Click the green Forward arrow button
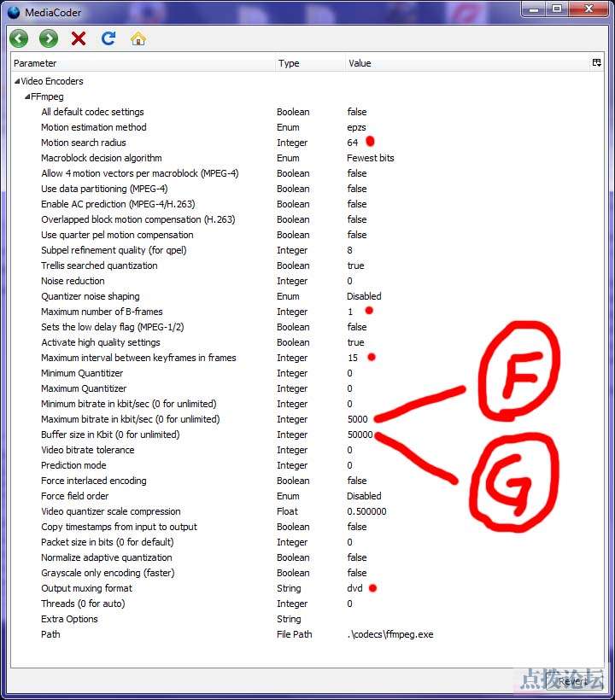 tap(49, 38)
